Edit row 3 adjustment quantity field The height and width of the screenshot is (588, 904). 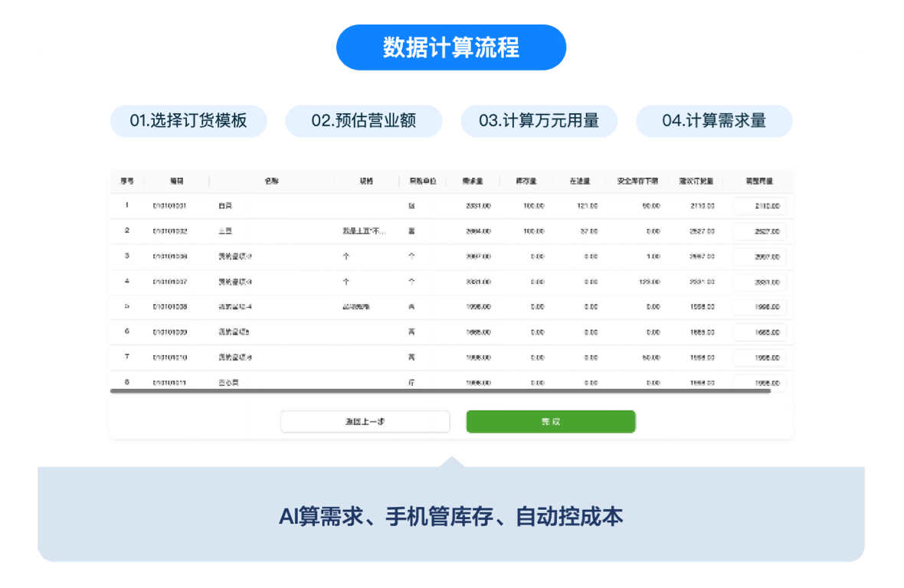[760, 256]
